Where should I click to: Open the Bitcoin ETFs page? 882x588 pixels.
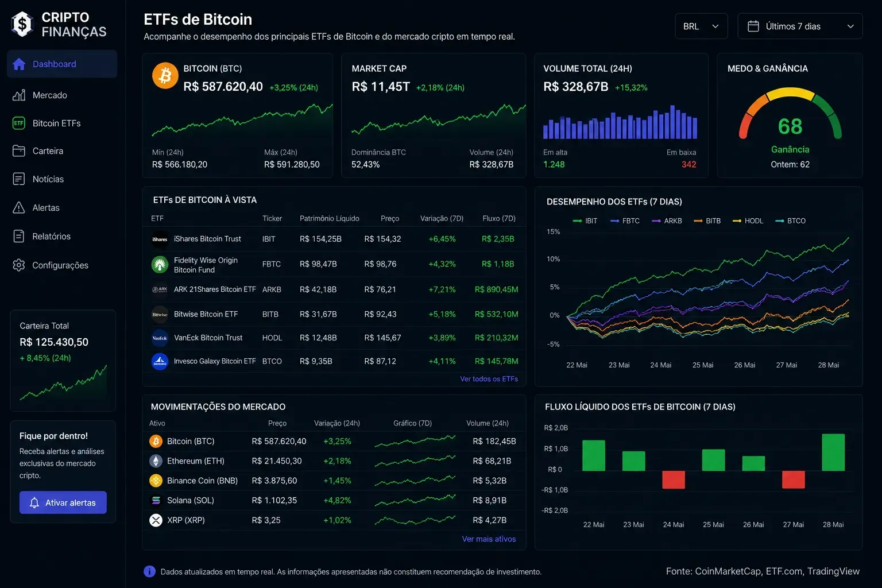click(x=62, y=123)
